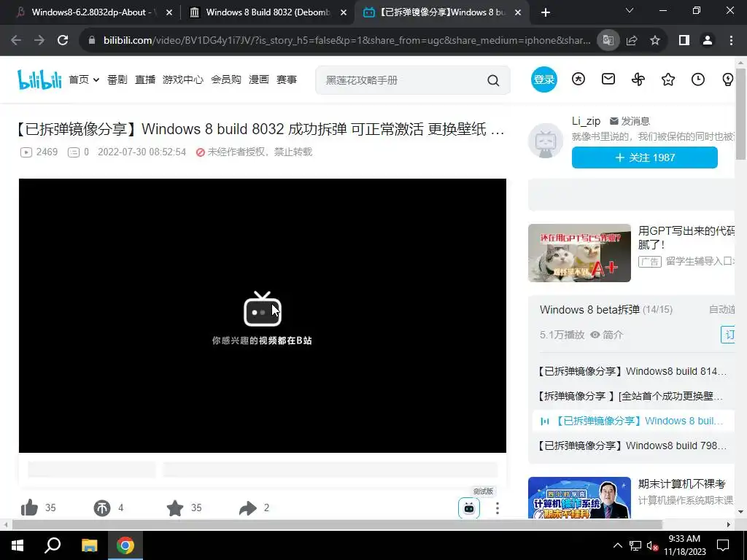This screenshot has width=747, height=560.
Task: Open Windows Start menu
Action: [x=18, y=545]
